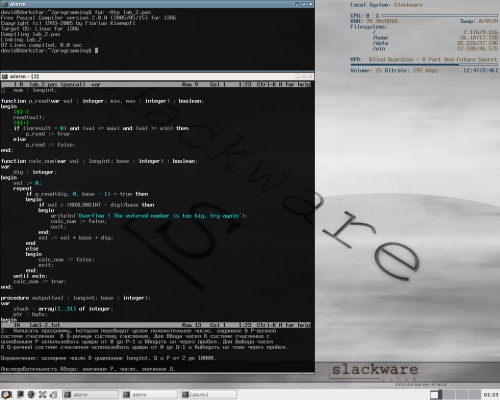This screenshot has width=500, height=400.
Task: Click the 'Overflow ! The entered number' string line
Action: pos(149,216)
